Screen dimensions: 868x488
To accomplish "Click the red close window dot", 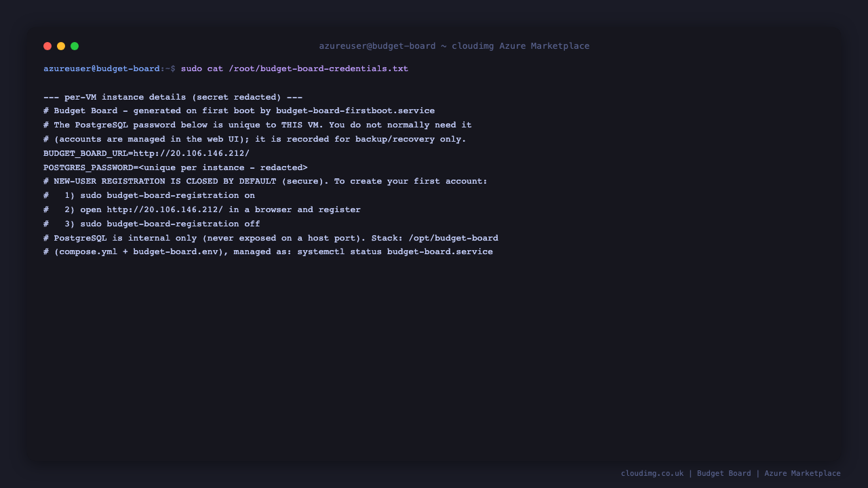I will point(47,46).
